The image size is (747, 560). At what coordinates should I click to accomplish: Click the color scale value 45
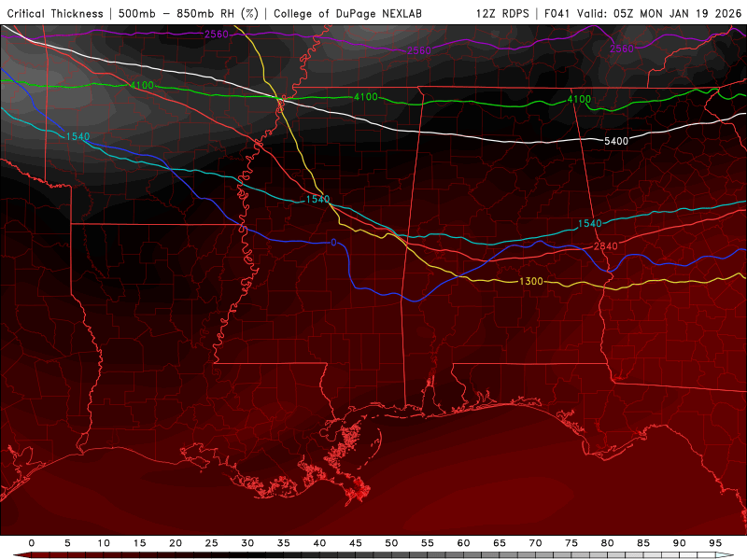click(x=356, y=543)
